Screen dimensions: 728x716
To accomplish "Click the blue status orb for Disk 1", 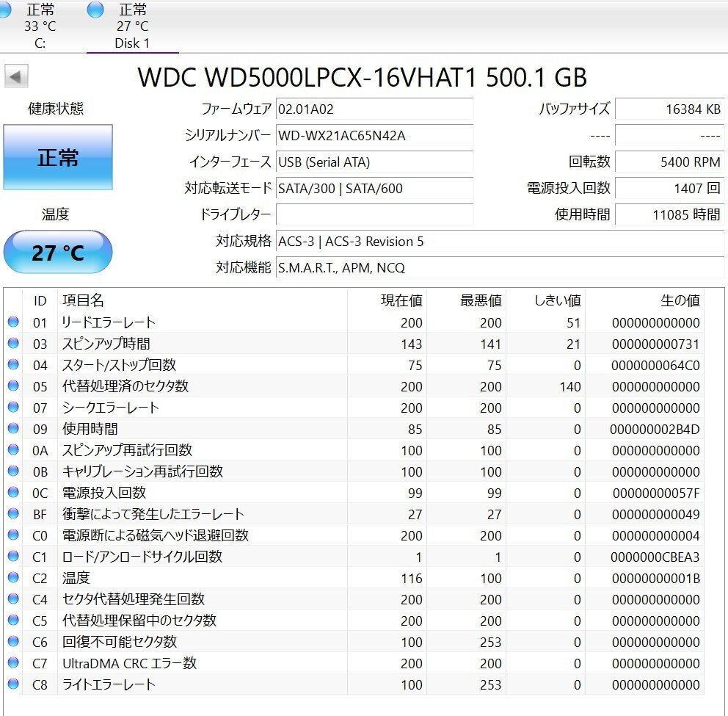I will point(95,10).
